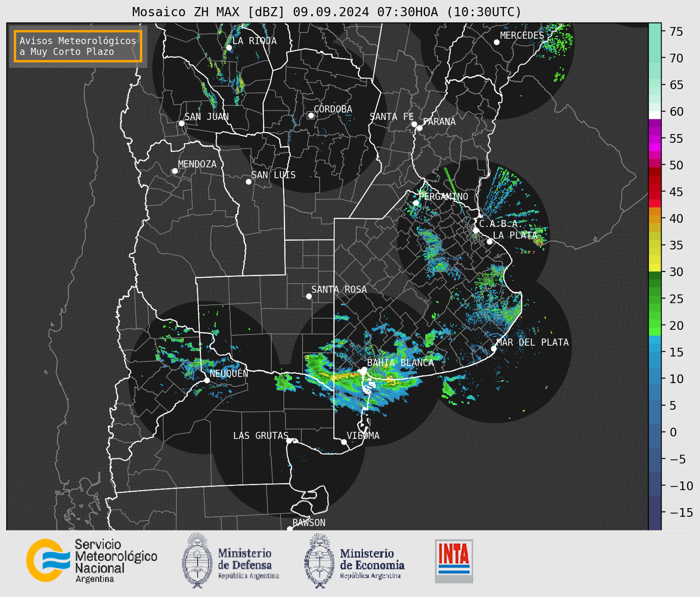Click the 60 dBZ white color band
The image size is (700, 597).
[655, 115]
